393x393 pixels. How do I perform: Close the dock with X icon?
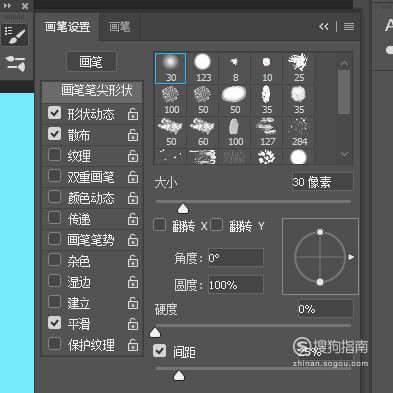[x=25, y=6]
